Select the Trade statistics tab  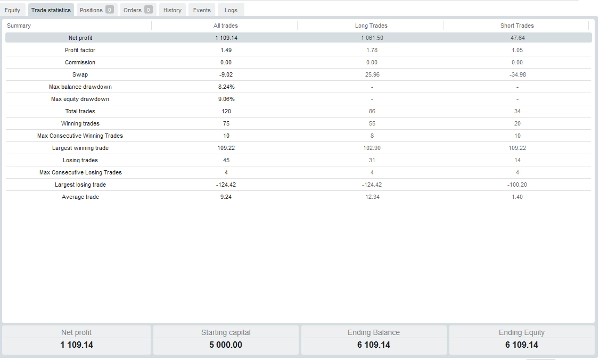click(51, 10)
